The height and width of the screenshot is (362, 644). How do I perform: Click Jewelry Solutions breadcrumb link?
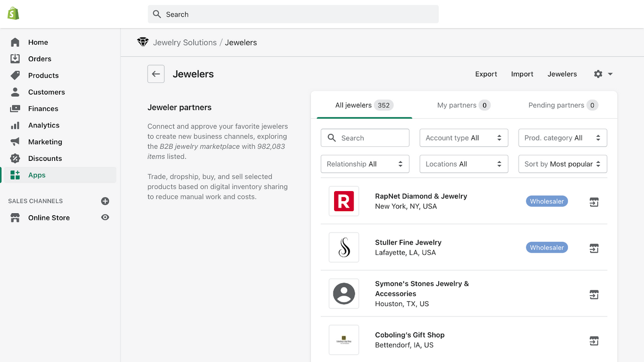(185, 43)
